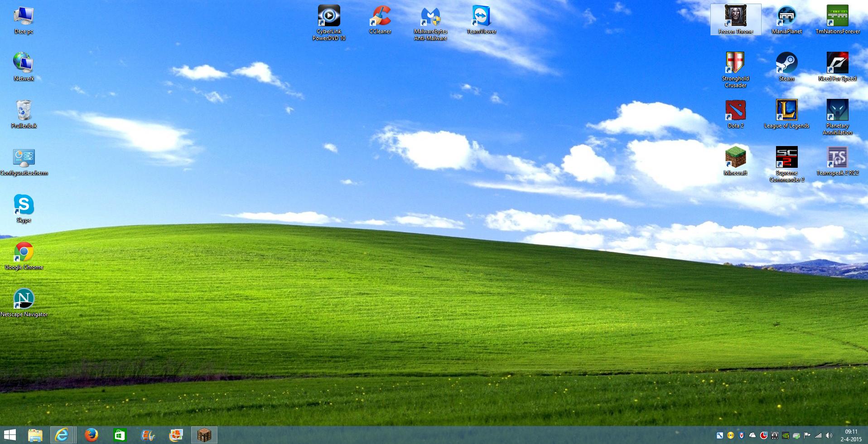
Task: Select the Netscape Navigator shortcut
Action: click(24, 303)
